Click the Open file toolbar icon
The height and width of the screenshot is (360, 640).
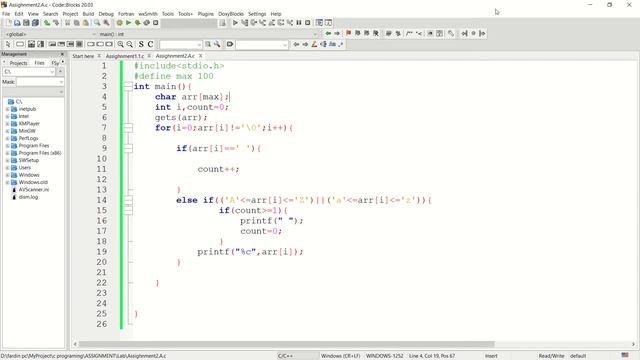pyautogui.click(x=17, y=23)
